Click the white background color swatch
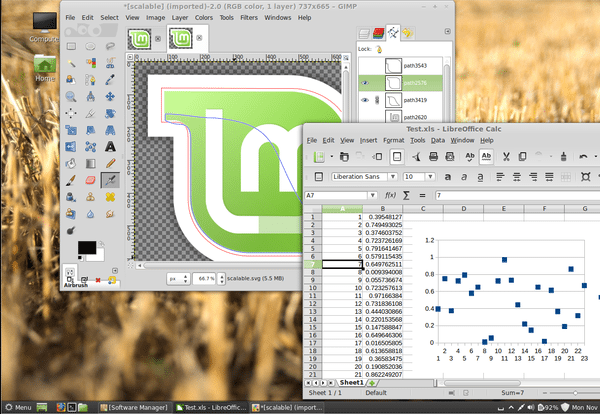Viewport: 600px width, 414px height. tap(99, 256)
